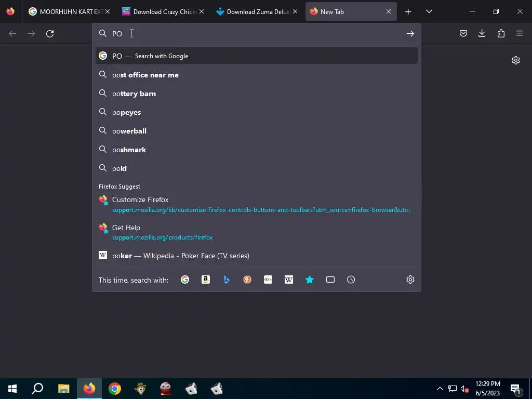Screen dimensions: 532x399
Task: Choose 'post office near me' suggestion
Action: (257, 75)
